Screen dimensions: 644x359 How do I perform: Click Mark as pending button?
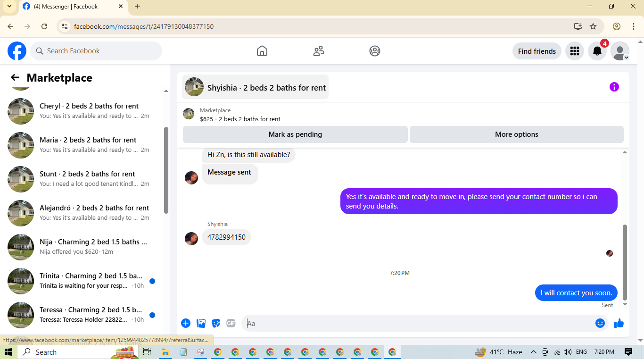(295, 134)
